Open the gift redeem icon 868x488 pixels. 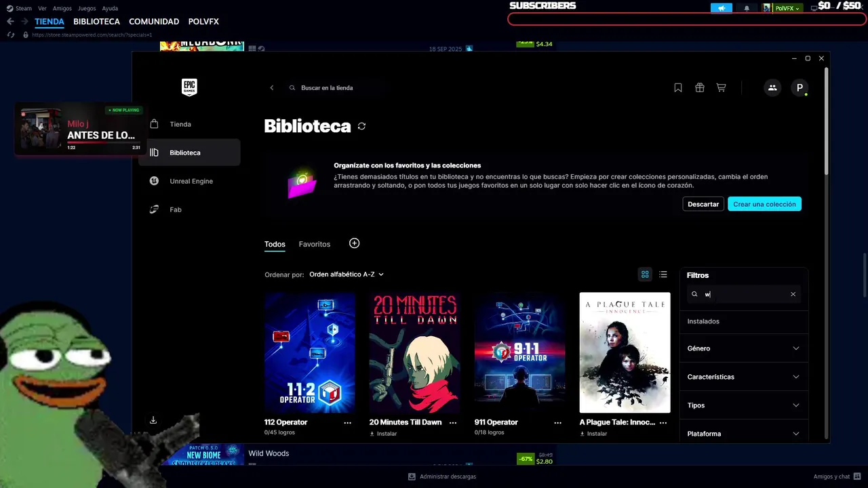700,87
